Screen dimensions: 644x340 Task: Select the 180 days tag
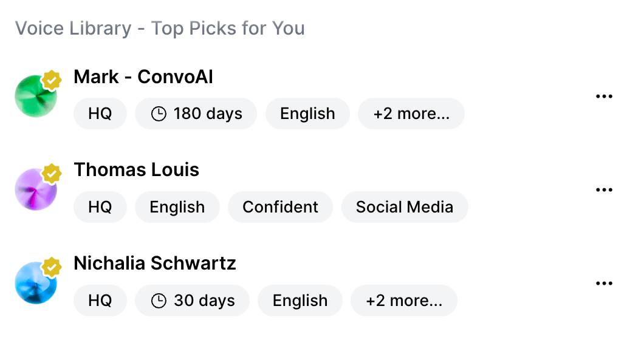pos(196,114)
